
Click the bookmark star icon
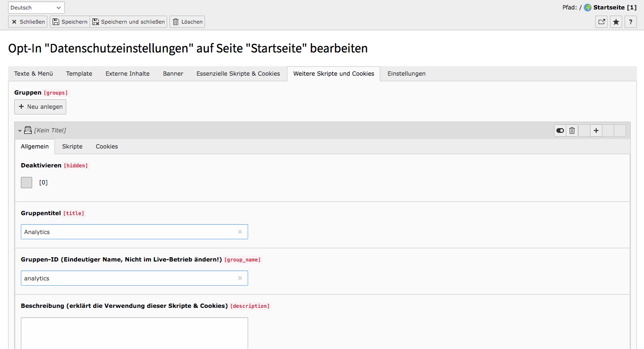(x=616, y=22)
